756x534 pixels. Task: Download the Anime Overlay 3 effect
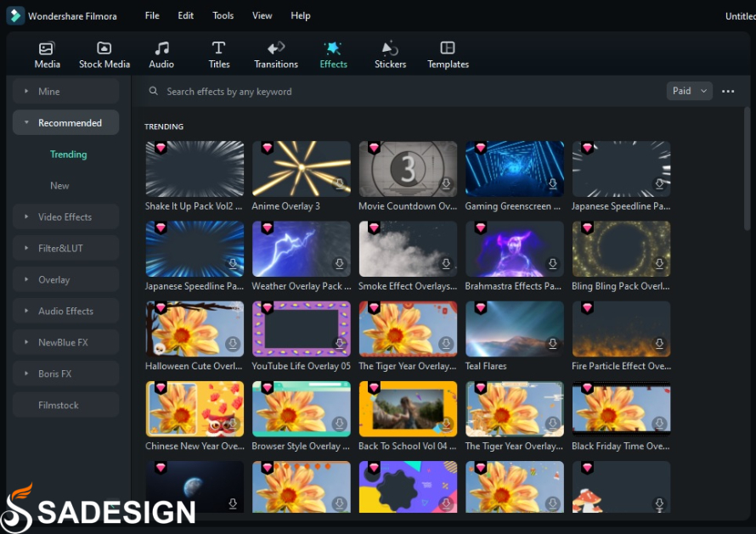[340, 183]
